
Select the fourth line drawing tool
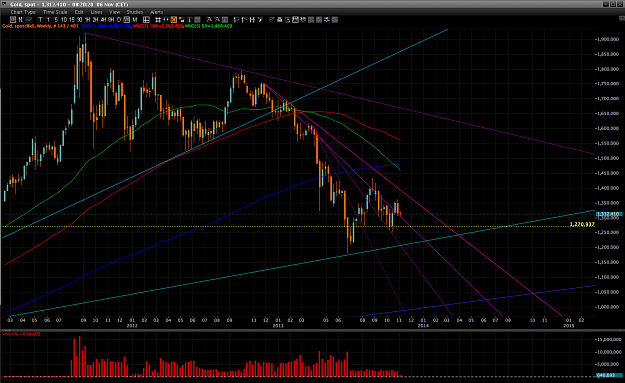click(x=260, y=20)
